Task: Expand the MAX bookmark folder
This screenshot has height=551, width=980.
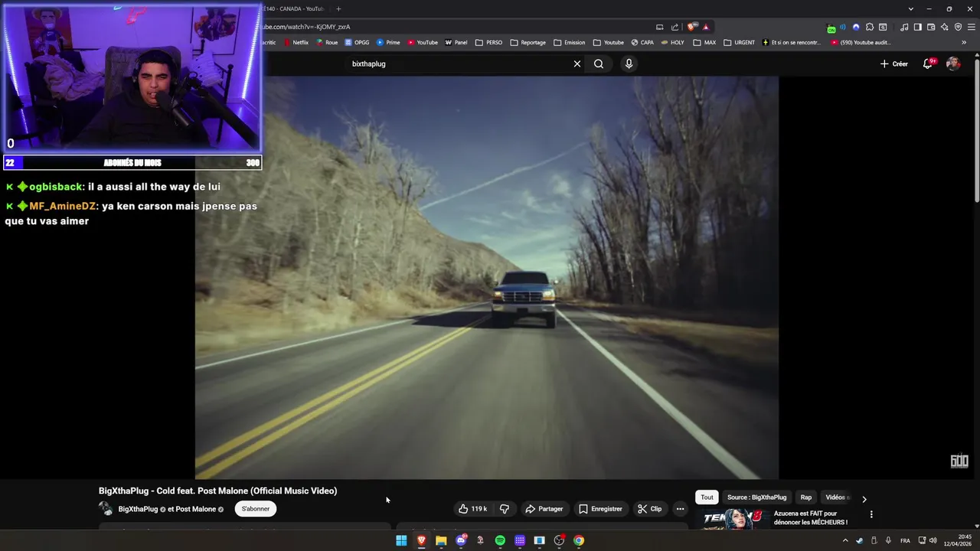Action: [704, 42]
